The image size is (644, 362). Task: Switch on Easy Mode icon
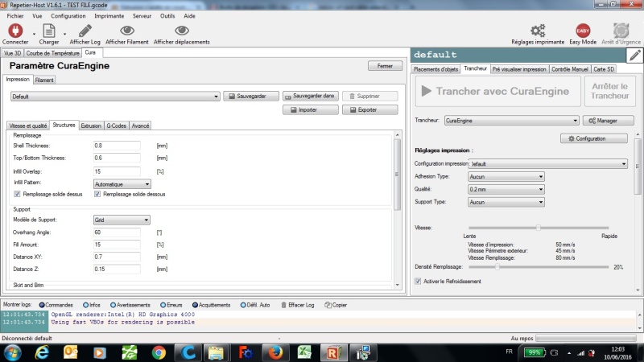point(583,31)
